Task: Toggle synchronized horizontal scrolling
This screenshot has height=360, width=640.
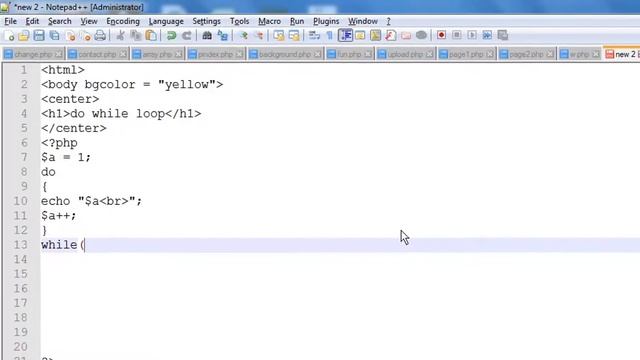Action: (x=294, y=36)
